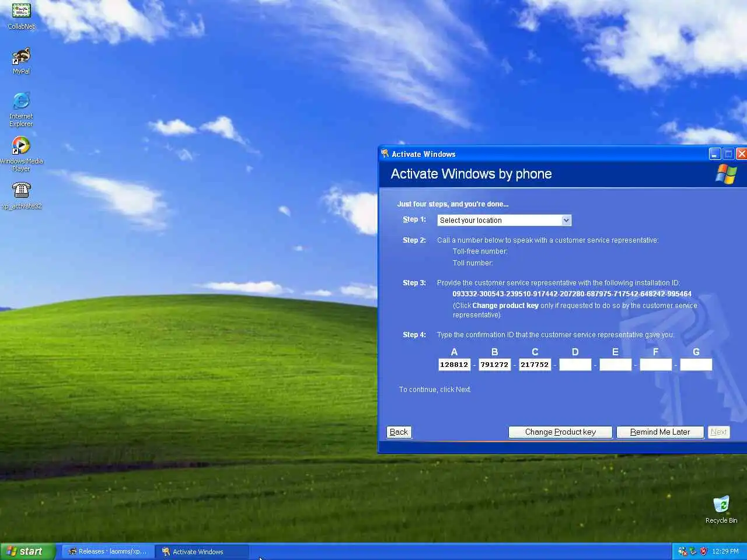
Task: Click the empty confirmation ID field G
Action: click(696, 365)
